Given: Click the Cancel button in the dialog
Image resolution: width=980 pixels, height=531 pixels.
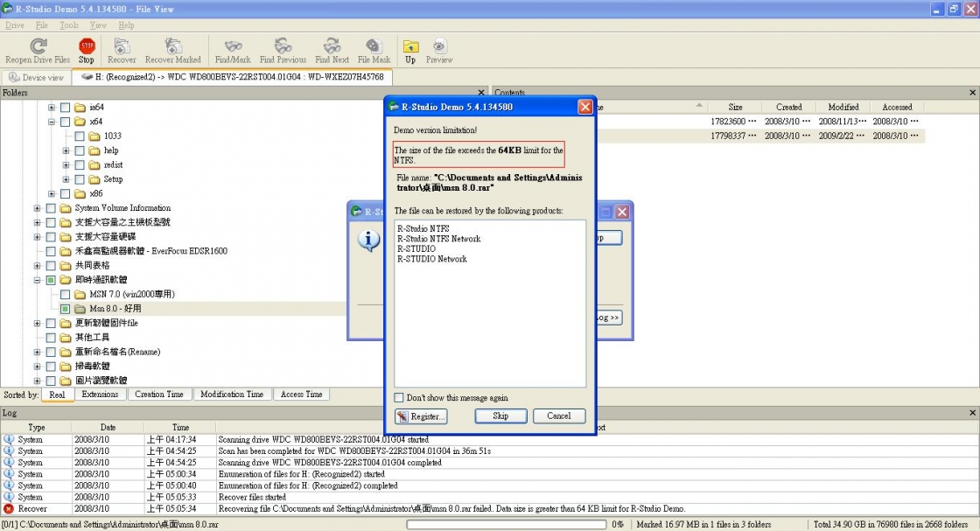Looking at the screenshot, I should (x=559, y=416).
